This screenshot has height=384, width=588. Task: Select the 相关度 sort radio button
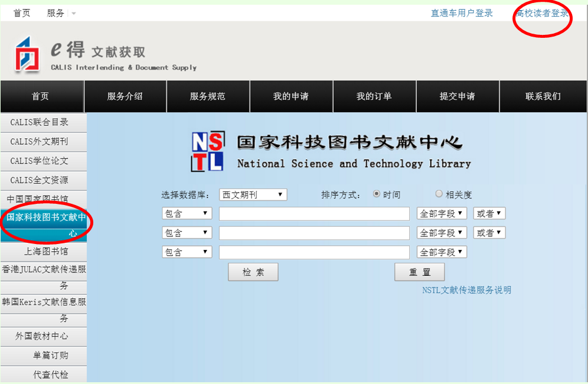click(439, 194)
